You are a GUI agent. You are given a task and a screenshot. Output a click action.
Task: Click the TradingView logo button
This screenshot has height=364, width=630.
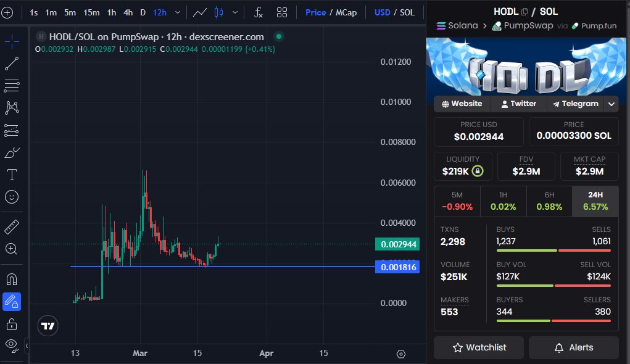coord(48,326)
